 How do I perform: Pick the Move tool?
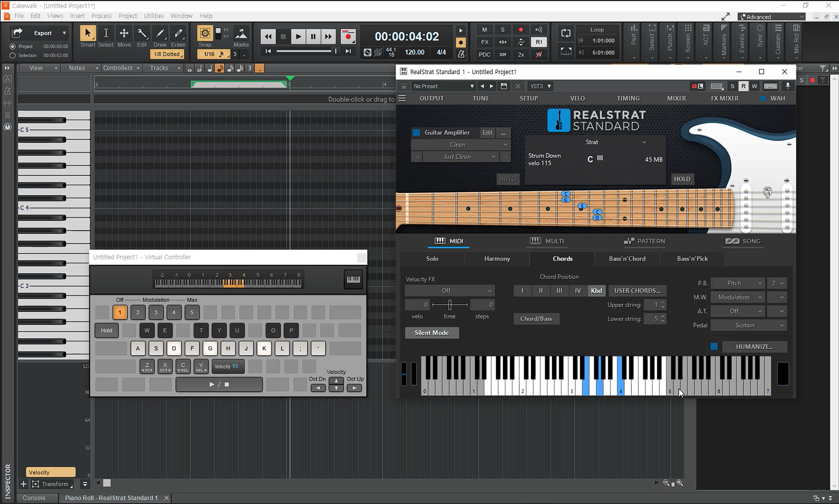click(124, 33)
